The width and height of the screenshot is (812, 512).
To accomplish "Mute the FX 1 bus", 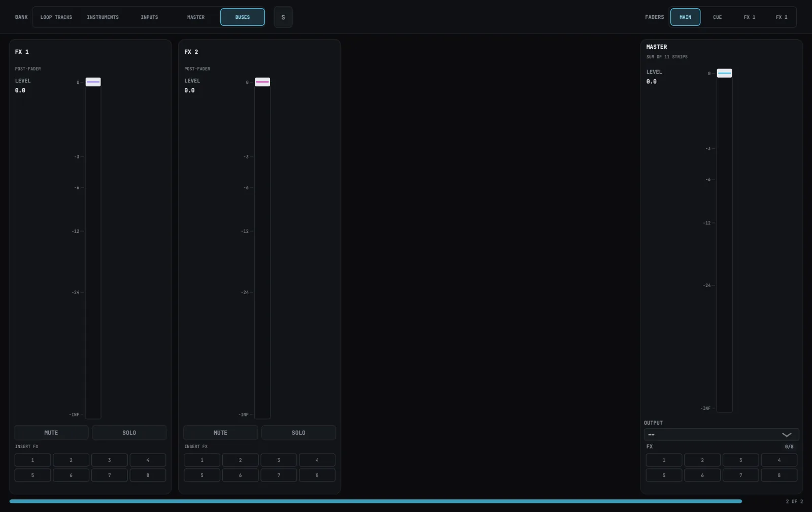I will tap(51, 433).
